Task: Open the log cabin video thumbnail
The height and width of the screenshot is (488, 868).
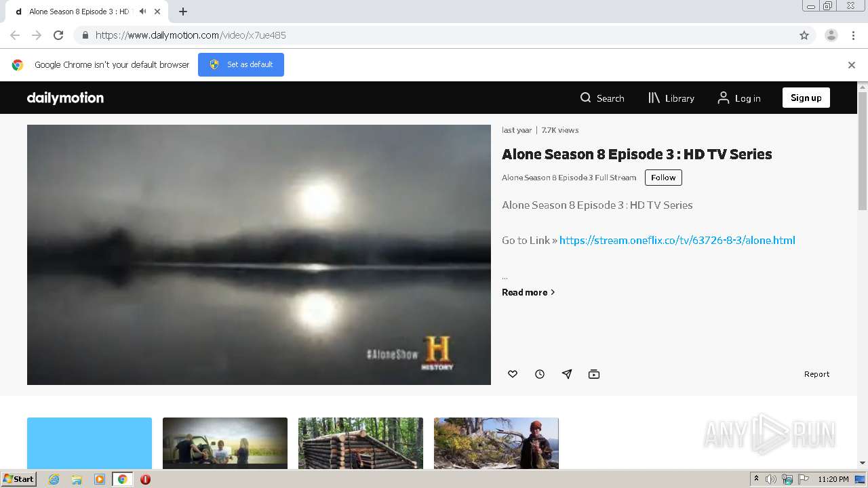Action: (x=361, y=443)
